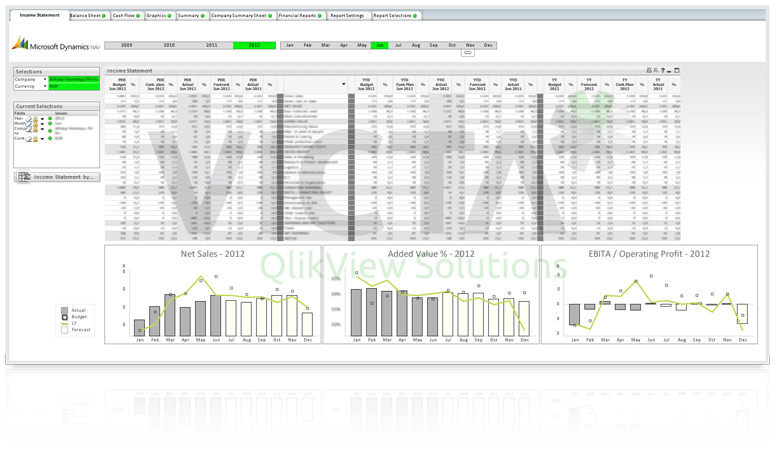This screenshot has height=467, width=780.
Task: Click green indicator on Balance Sheet tab
Action: (x=104, y=16)
